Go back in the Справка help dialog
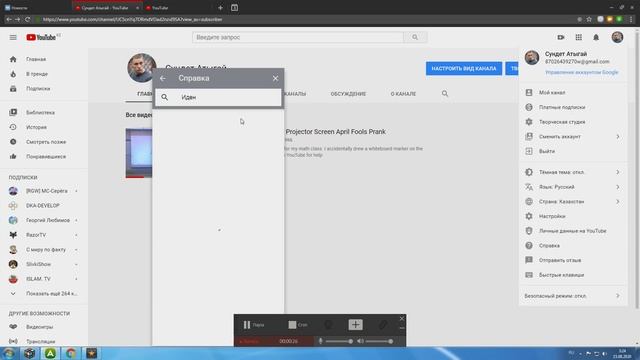Image resolution: width=640 pixels, height=360 pixels. (x=163, y=78)
